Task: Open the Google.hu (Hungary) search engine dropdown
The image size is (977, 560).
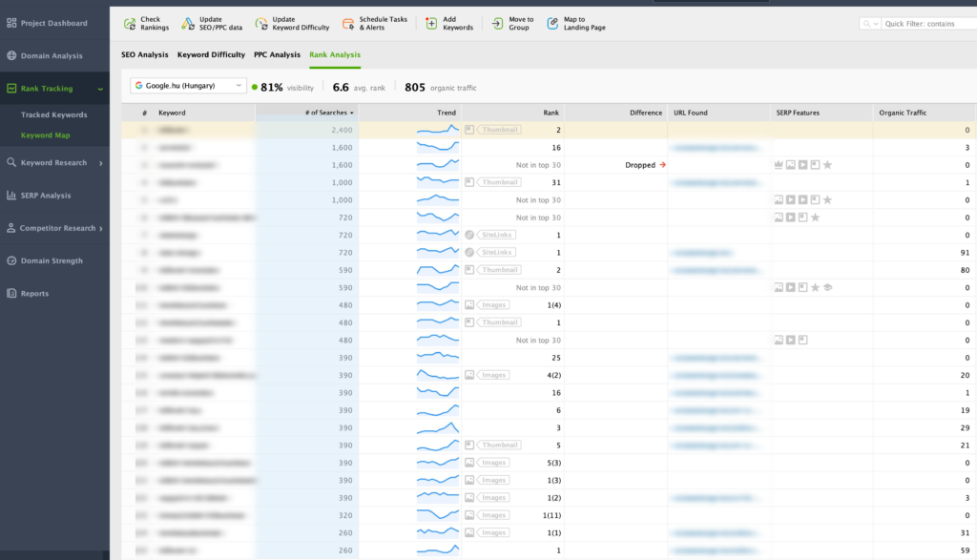Action: coord(188,86)
